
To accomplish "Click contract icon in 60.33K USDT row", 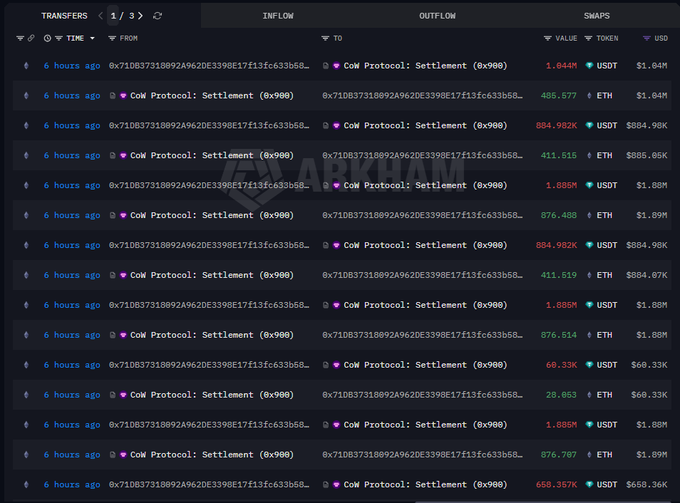I will point(326,365).
